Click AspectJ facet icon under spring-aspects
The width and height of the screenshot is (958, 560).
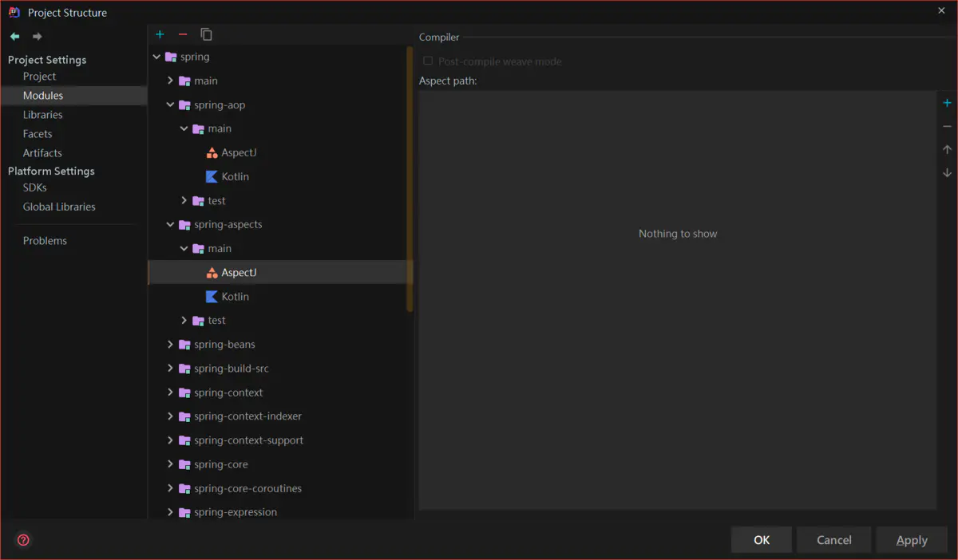coord(212,273)
